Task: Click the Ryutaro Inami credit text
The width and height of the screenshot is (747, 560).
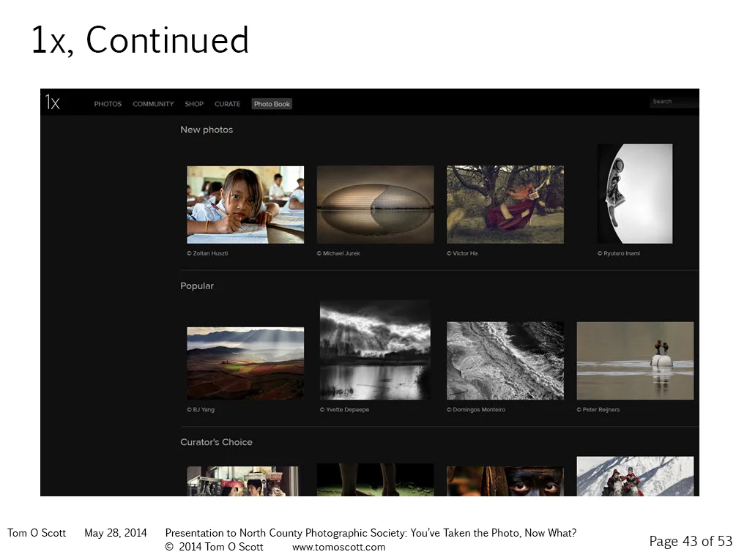Action: tap(619, 253)
